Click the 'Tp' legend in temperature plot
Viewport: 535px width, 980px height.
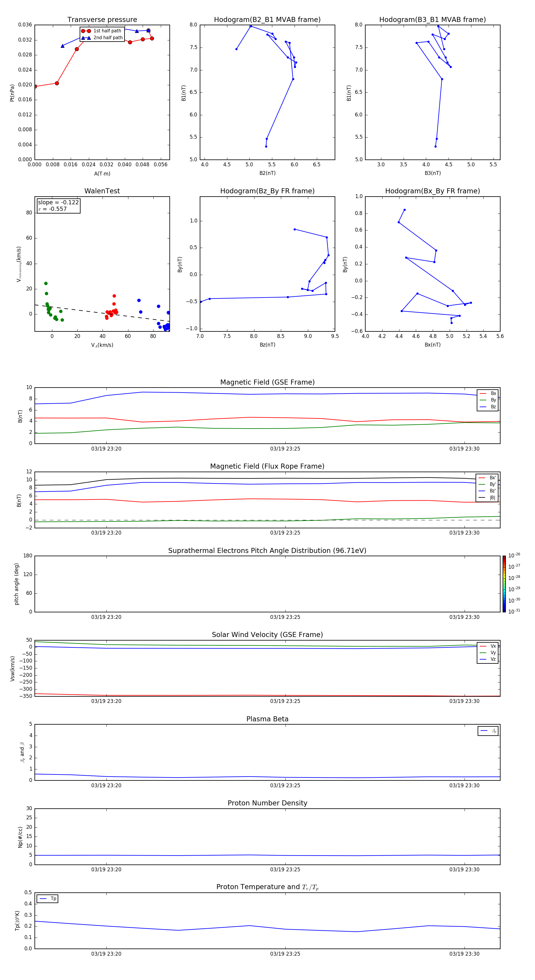coord(48,899)
